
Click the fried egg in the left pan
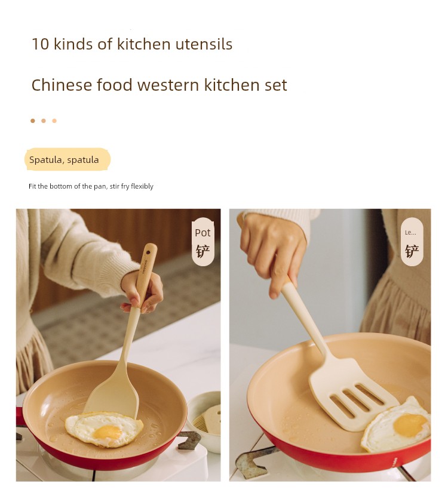[x=104, y=430]
